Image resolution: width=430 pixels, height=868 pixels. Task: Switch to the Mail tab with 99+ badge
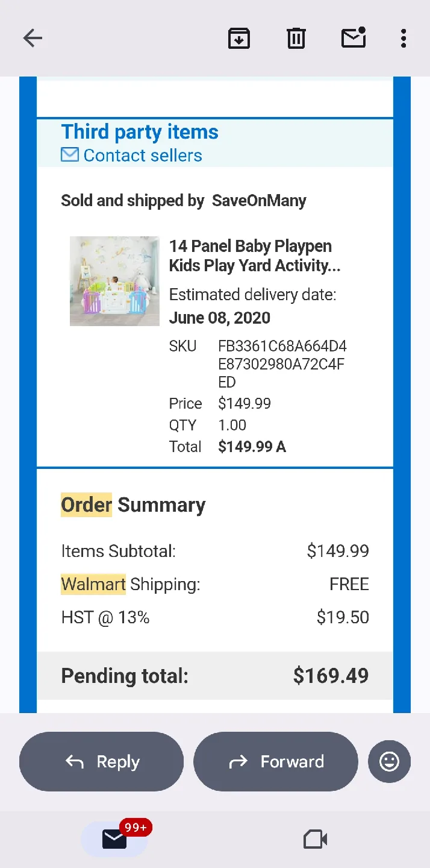click(x=114, y=838)
